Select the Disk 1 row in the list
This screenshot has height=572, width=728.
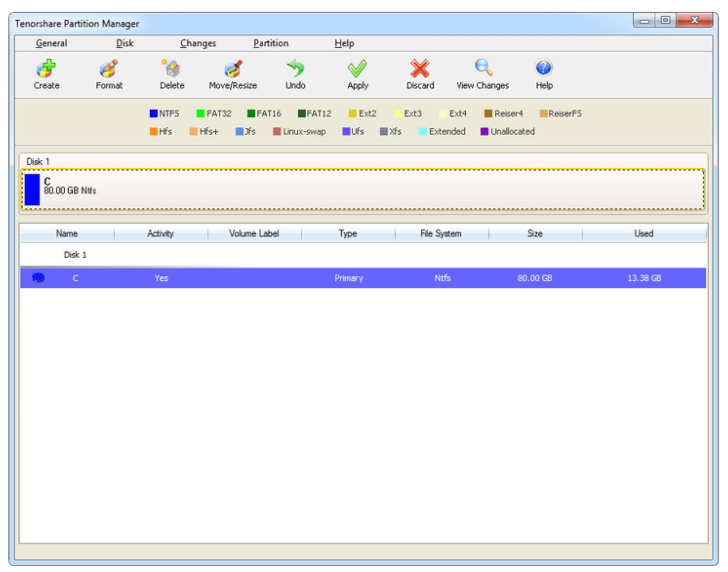[x=363, y=255]
